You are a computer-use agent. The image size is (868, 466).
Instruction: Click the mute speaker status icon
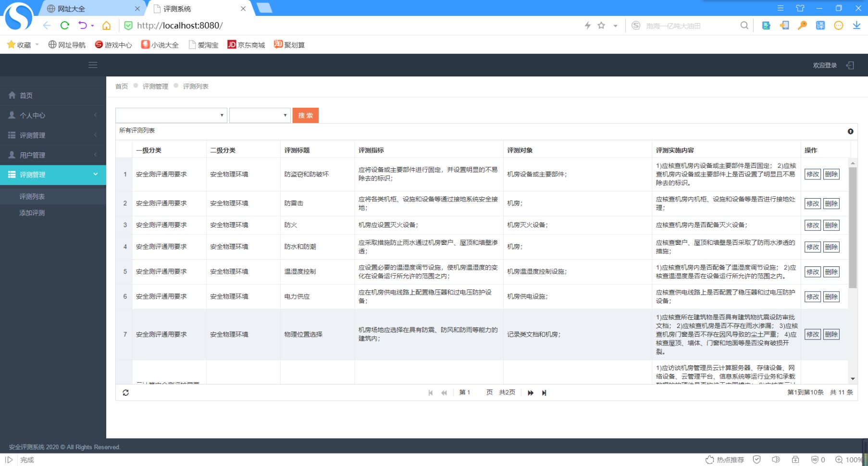[x=776, y=460]
